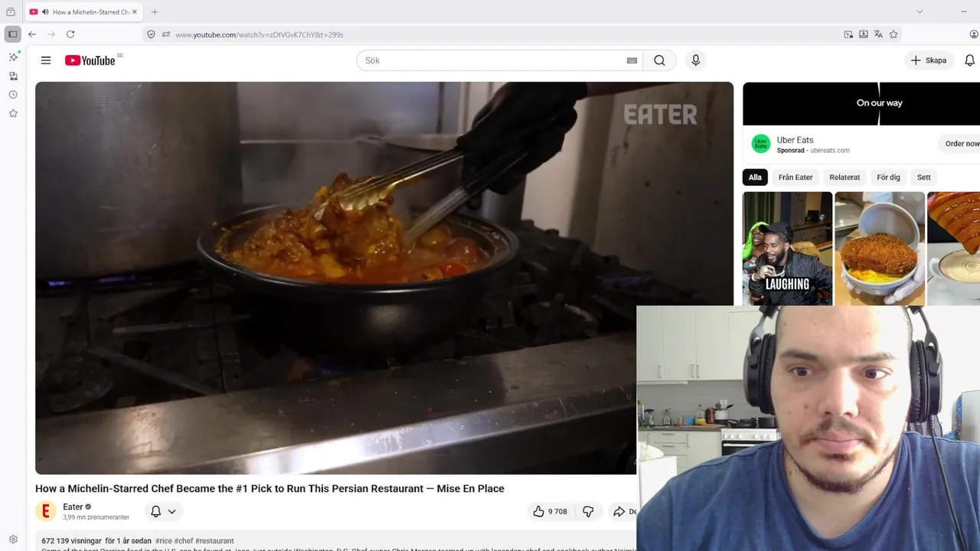Click the #restaurant hashtag

214,541
